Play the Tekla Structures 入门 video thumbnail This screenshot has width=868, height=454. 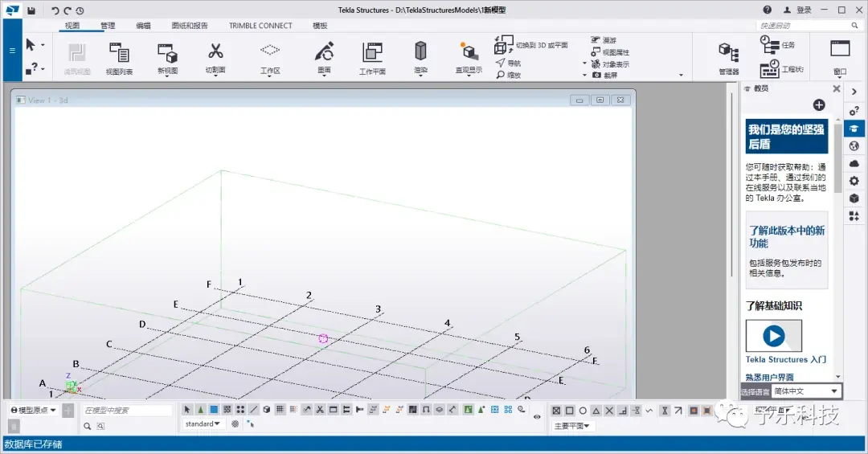773,336
